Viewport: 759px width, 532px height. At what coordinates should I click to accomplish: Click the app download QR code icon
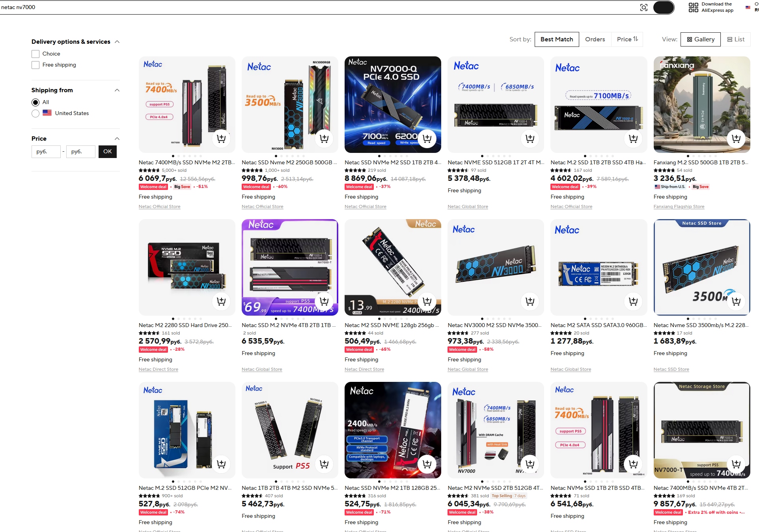[693, 7]
